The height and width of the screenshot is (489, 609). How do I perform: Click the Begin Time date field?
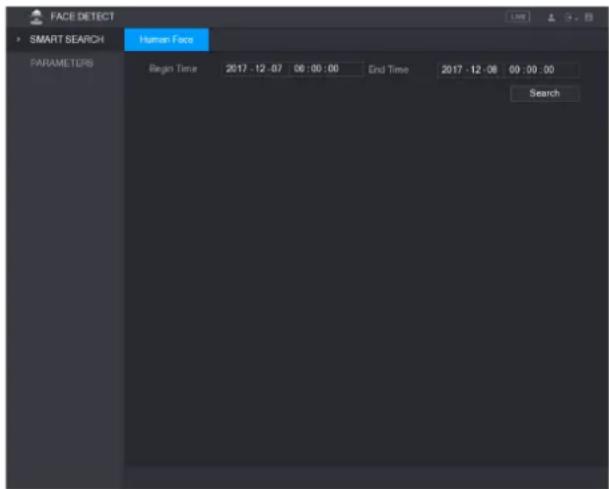[x=254, y=69]
